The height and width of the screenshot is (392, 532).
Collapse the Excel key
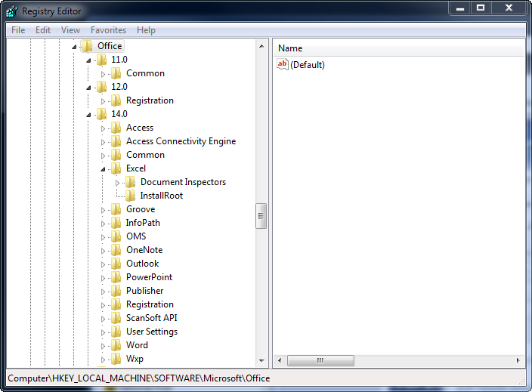point(103,169)
